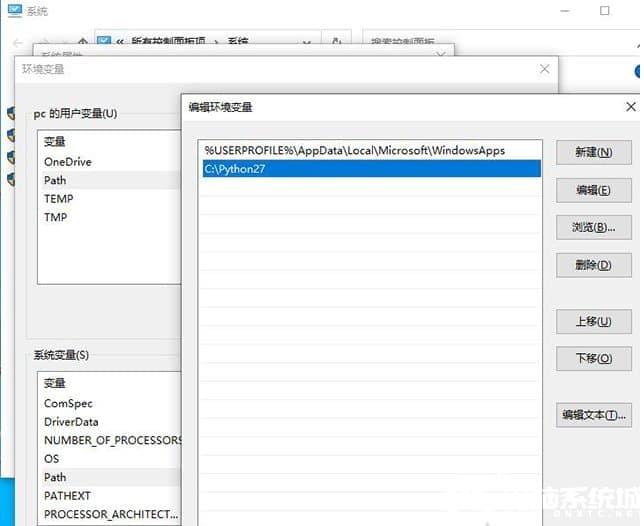
Task: Select OneDrive in user variables
Action: [x=111, y=162]
